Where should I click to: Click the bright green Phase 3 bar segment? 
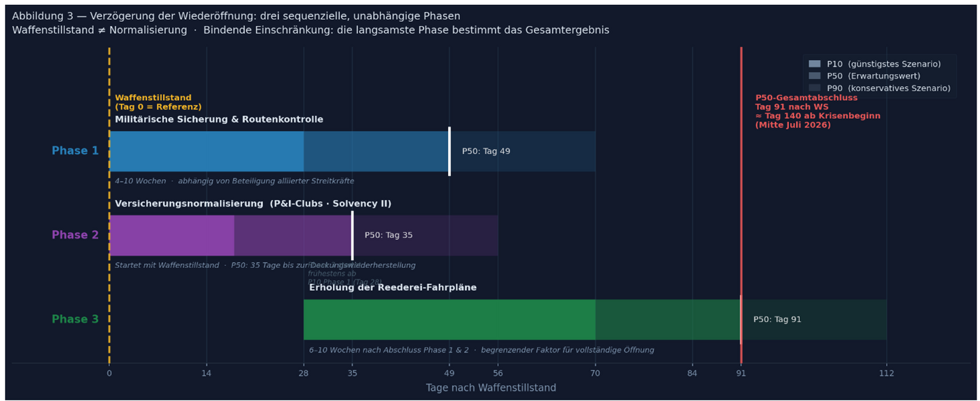449,319
